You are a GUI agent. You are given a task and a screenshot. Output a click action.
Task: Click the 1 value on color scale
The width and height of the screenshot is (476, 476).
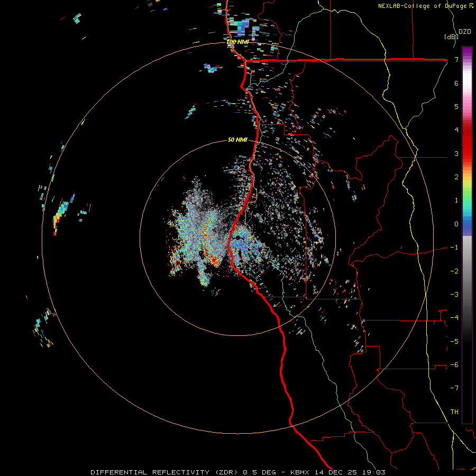point(456,200)
